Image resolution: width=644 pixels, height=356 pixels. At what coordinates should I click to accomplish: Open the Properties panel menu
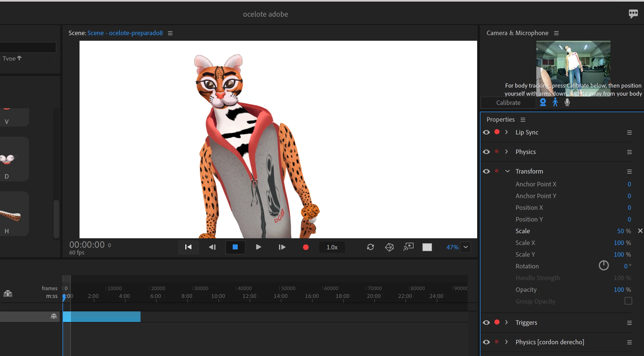click(523, 120)
